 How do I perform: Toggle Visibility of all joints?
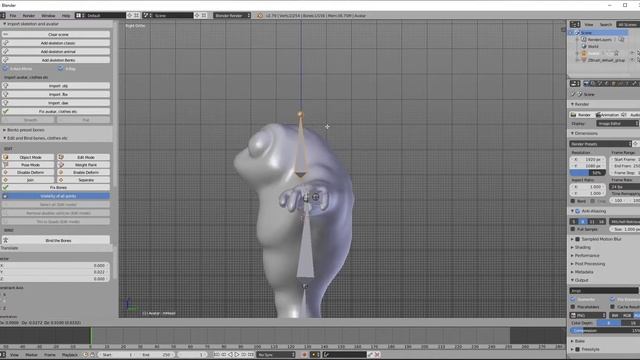[x=56, y=196]
